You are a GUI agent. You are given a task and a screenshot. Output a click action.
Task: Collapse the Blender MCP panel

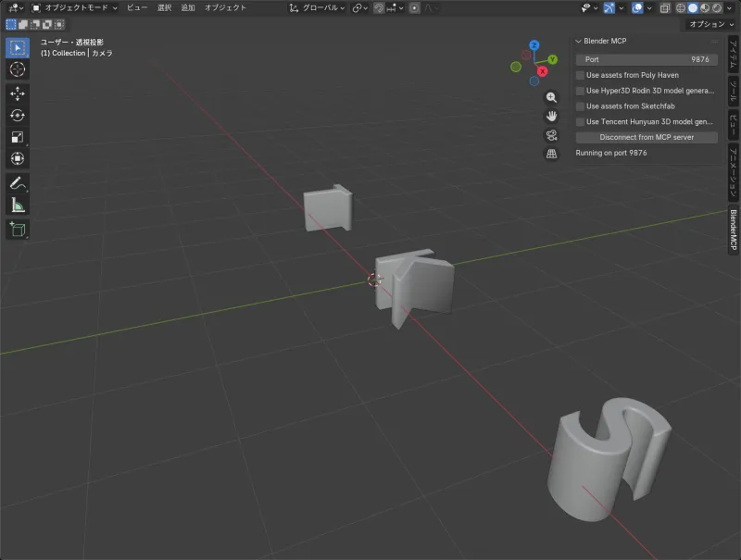tap(578, 42)
